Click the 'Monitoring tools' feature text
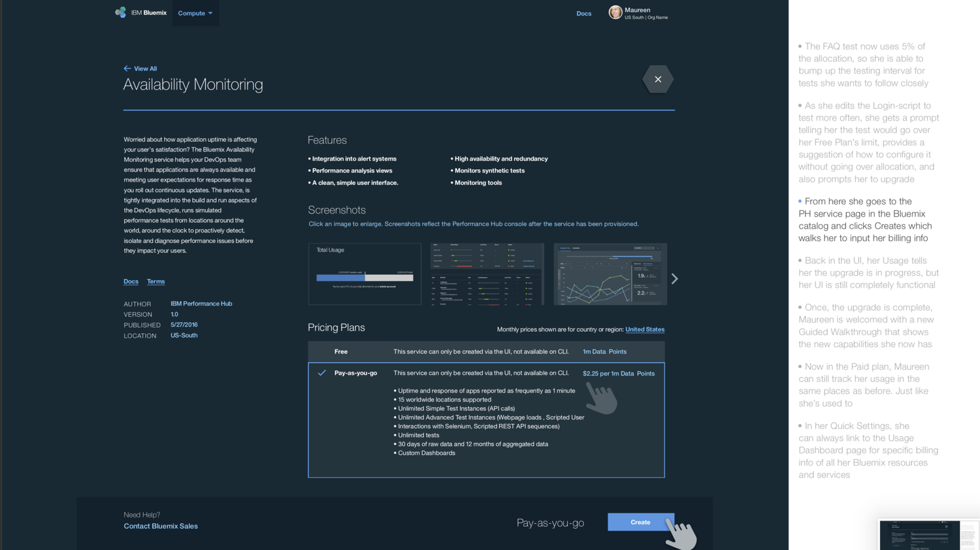This screenshot has height=550, width=980. pyautogui.click(x=478, y=183)
